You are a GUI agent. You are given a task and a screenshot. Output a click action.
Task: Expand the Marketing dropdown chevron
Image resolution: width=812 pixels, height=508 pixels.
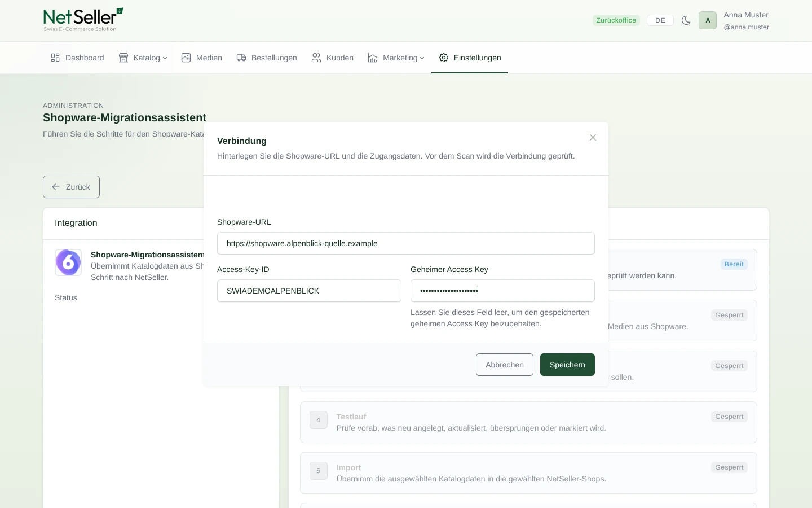pyautogui.click(x=422, y=58)
